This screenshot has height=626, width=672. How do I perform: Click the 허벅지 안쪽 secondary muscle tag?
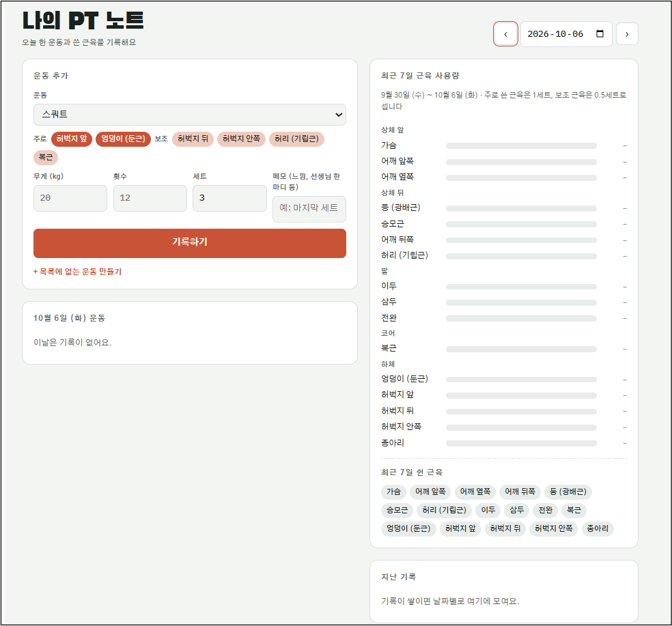[x=241, y=139]
